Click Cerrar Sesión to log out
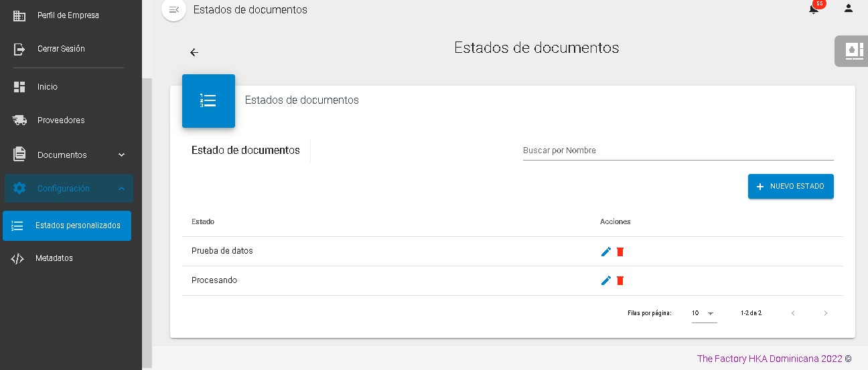Viewport: 868px width, 370px height. [x=60, y=49]
